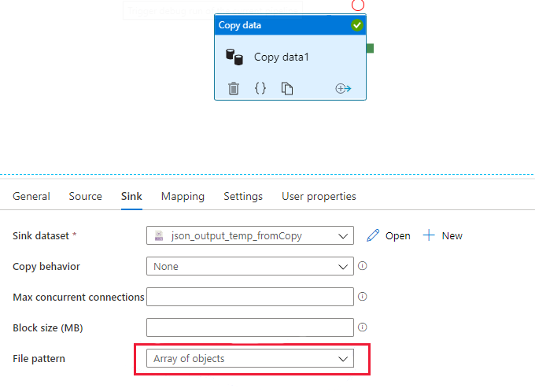View activity JSON code with braces icon
This screenshot has width=535, height=392.
(x=260, y=88)
